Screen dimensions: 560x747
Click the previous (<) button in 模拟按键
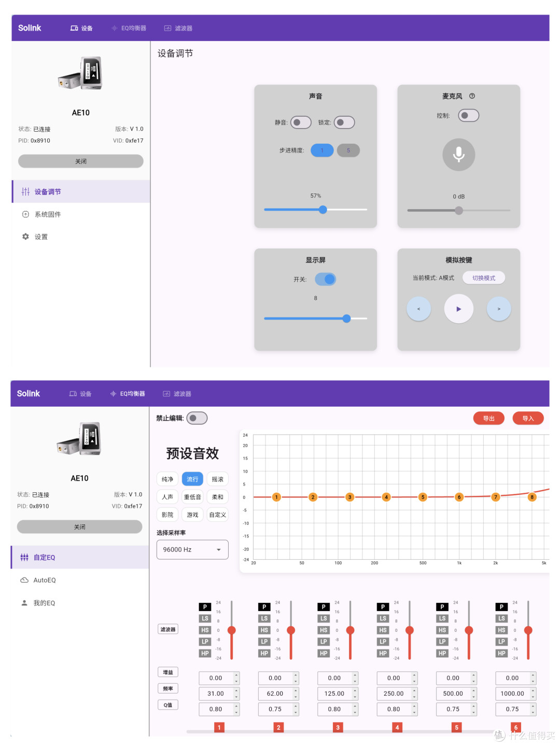pos(418,309)
